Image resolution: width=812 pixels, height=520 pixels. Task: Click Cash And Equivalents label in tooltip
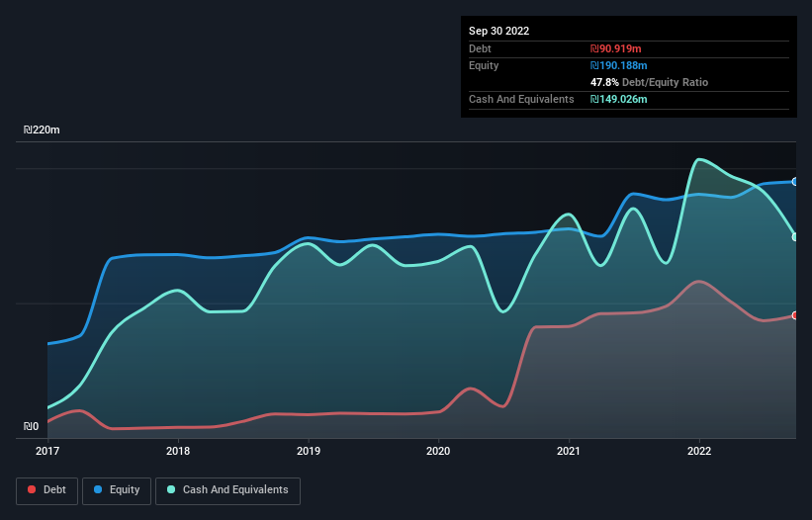[521, 99]
